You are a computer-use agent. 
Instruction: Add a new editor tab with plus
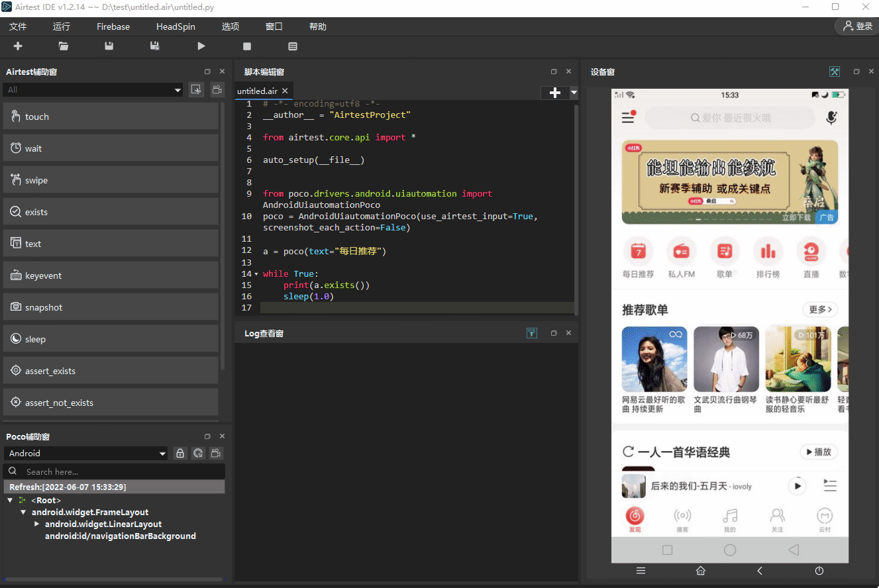(555, 93)
